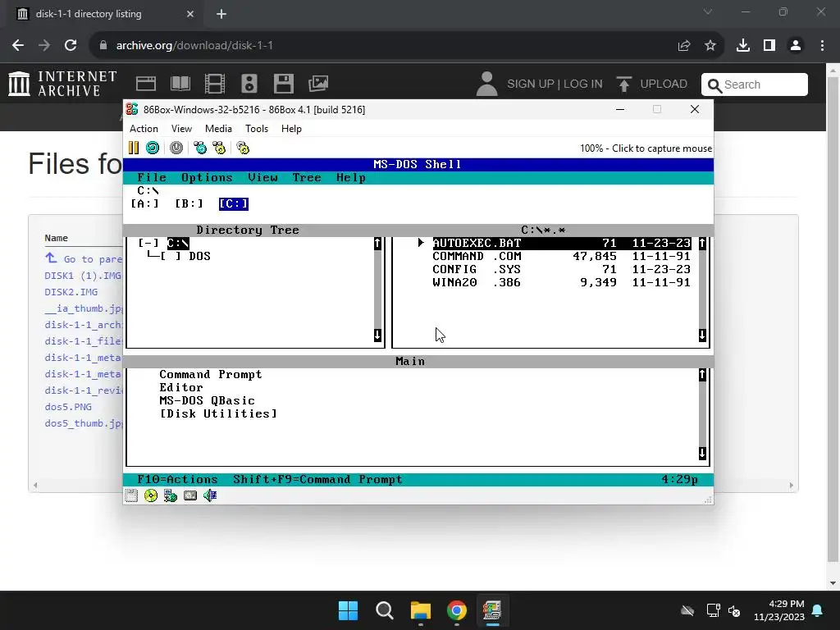Open the Media menu in 86Box
Screen dimensions: 840x630
(218, 129)
